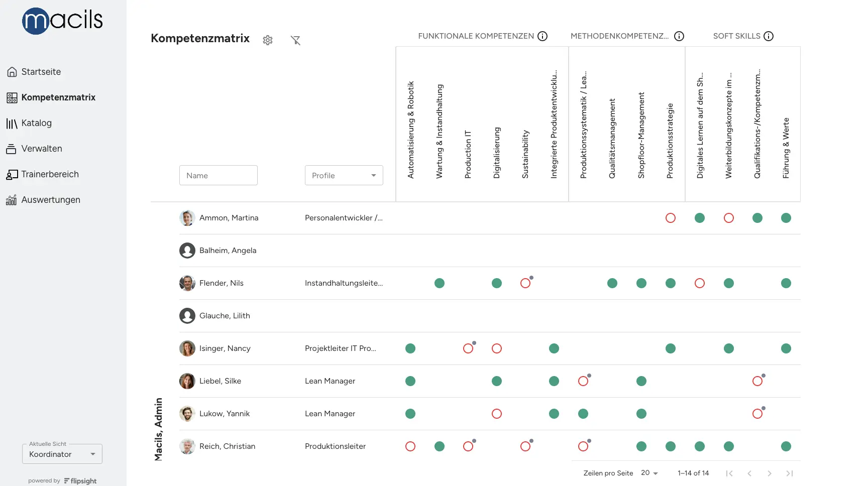The width and height of the screenshot is (868, 486).
Task: Jump to last page icon
Action: click(790, 473)
